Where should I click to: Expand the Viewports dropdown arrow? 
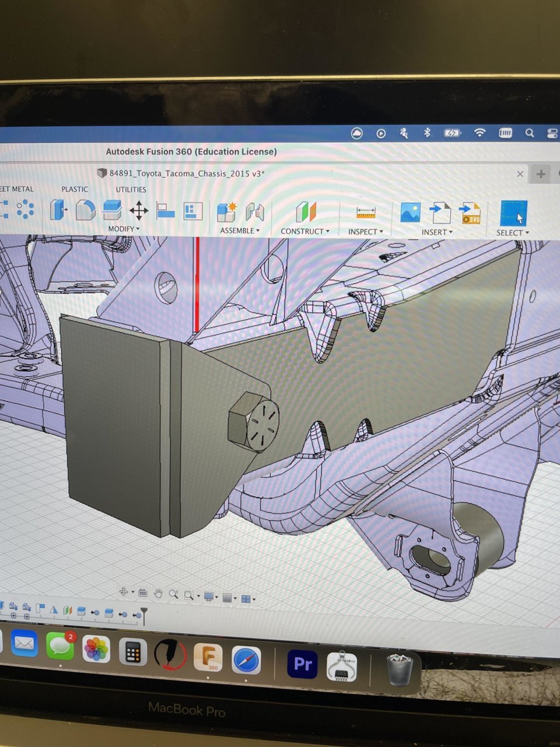tap(254, 599)
